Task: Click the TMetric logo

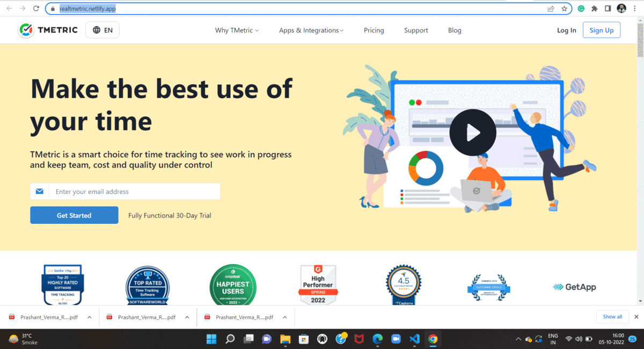Action: pos(48,30)
